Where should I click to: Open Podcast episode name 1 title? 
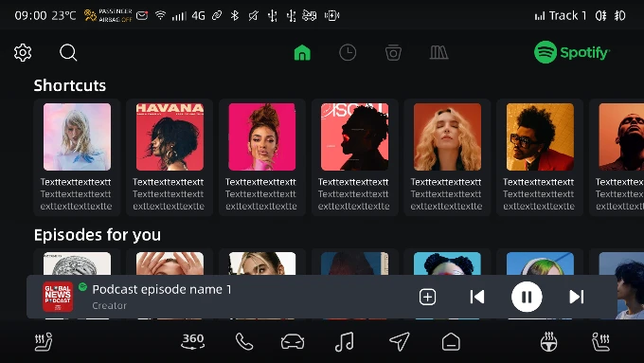[162, 289]
